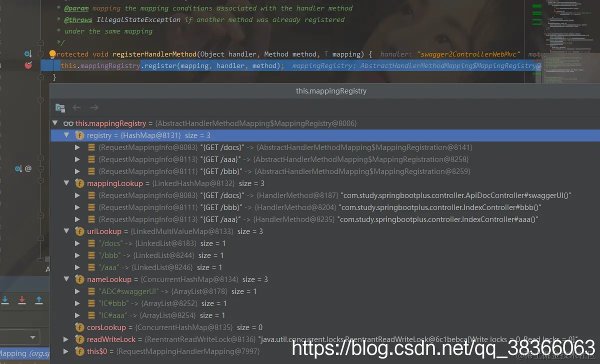Click IllegalStateException in the Javadoc

[x=138, y=19]
